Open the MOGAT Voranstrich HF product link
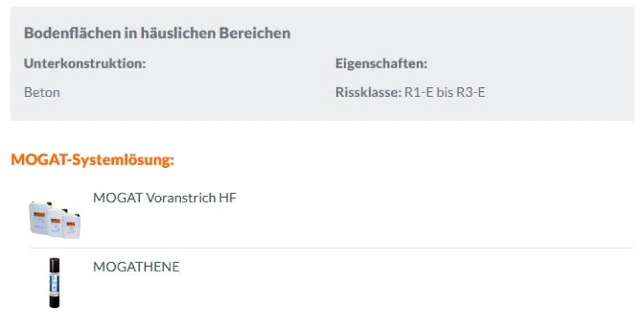644x330 pixels. (x=165, y=198)
